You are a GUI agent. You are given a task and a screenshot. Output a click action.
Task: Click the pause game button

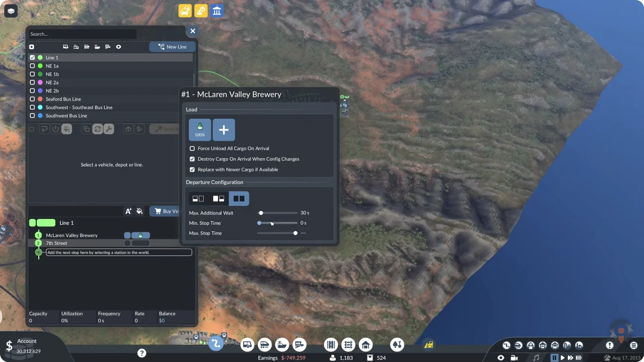tap(554, 358)
